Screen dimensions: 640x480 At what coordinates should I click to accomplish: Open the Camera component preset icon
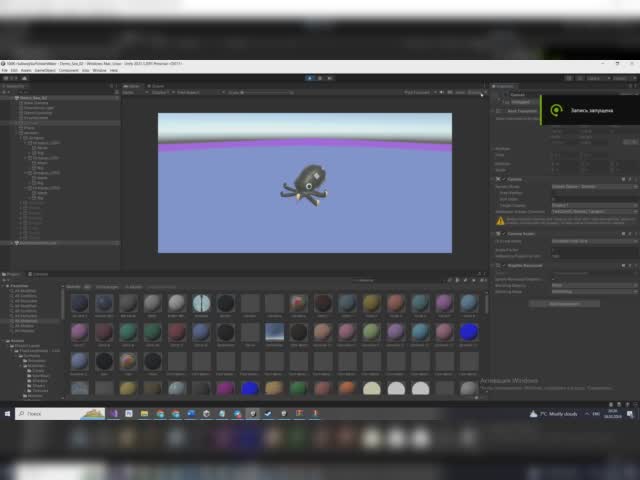630,179
